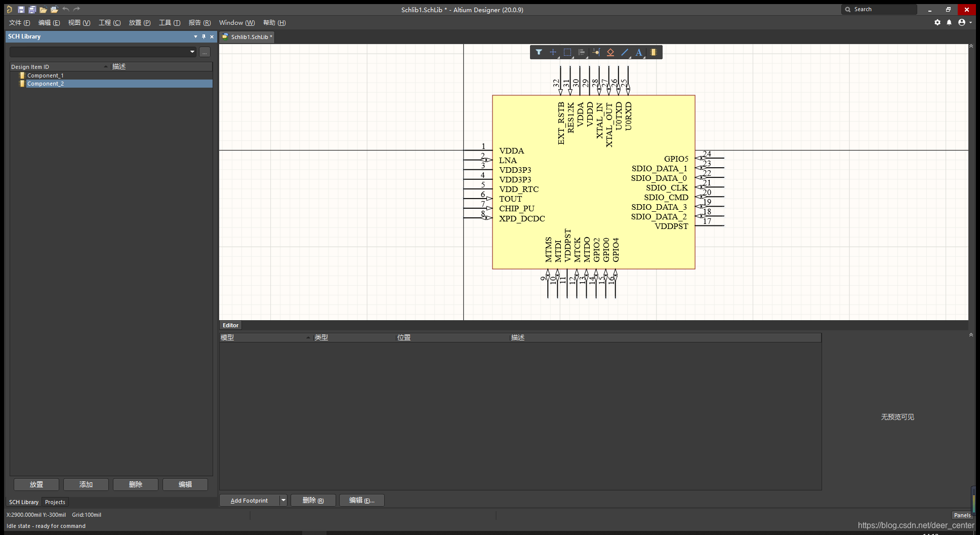The width and height of the screenshot is (980, 535).
Task: Open the 放置 (P) menu
Action: pyautogui.click(x=140, y=23)
